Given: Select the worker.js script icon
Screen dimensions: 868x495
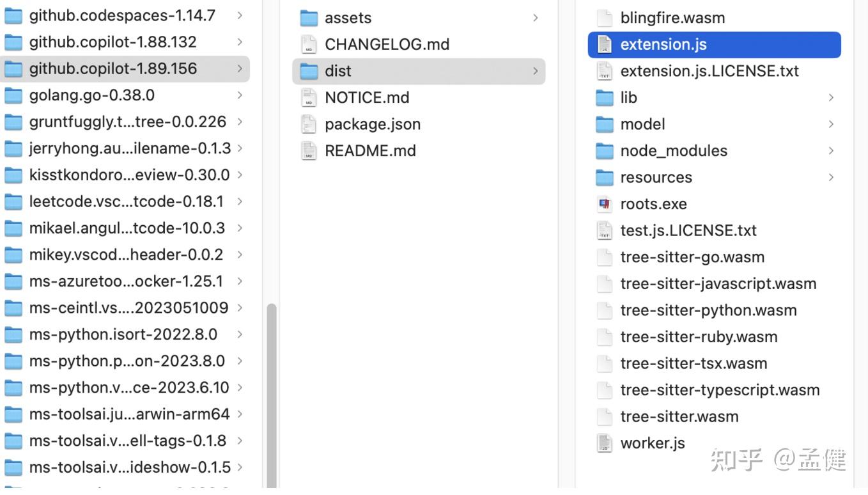Looking at the screenshot, I should [x=605, y=443].
